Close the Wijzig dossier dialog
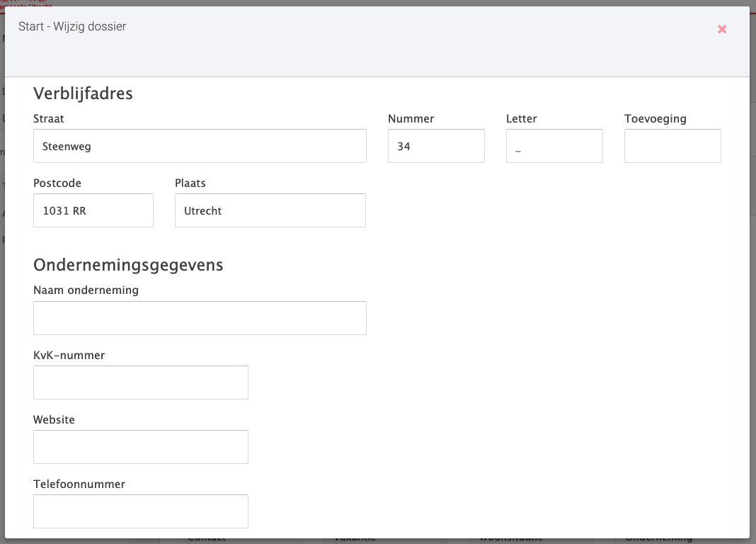Viewport: 756px width, 544px height. coord(721,29)
